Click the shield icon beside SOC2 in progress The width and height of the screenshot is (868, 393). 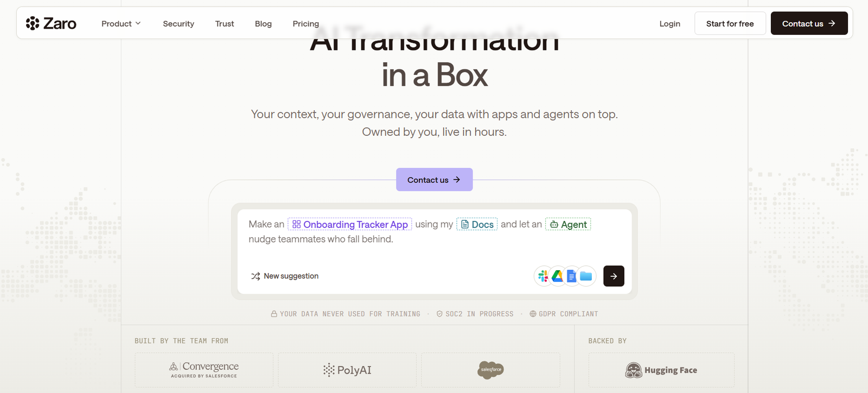439,314
